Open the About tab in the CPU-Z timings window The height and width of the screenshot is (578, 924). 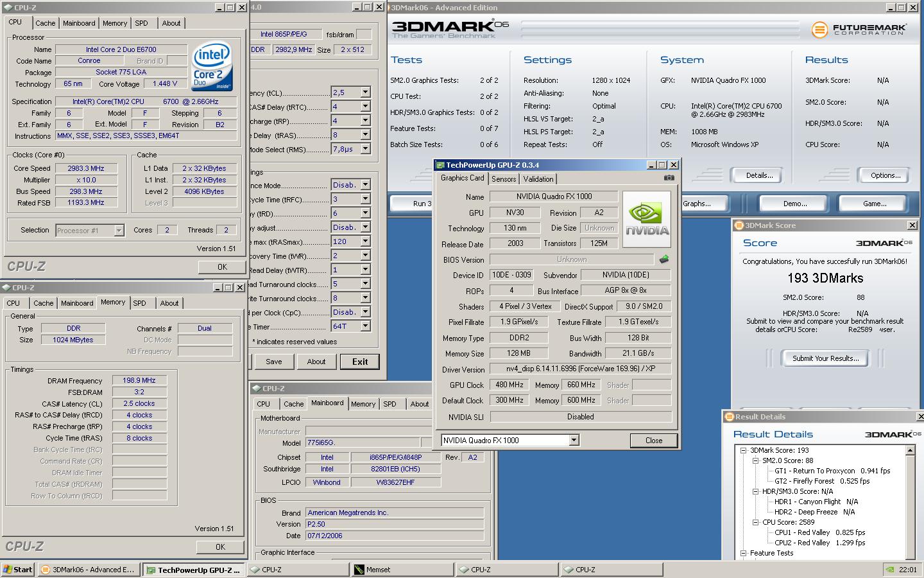pyautogui.click(x=169, y=303)
